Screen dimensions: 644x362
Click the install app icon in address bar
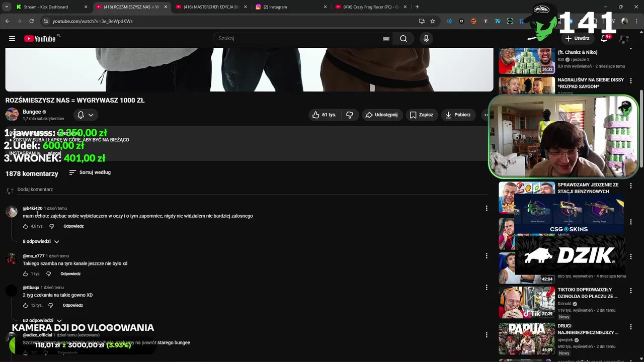[x=422, y=21]
